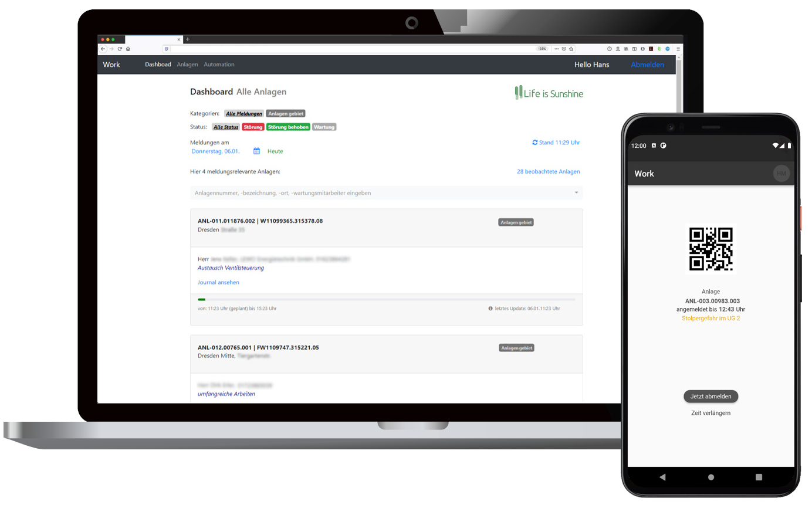Expand the Anlagen search dropdown arrow

point(576,193)
